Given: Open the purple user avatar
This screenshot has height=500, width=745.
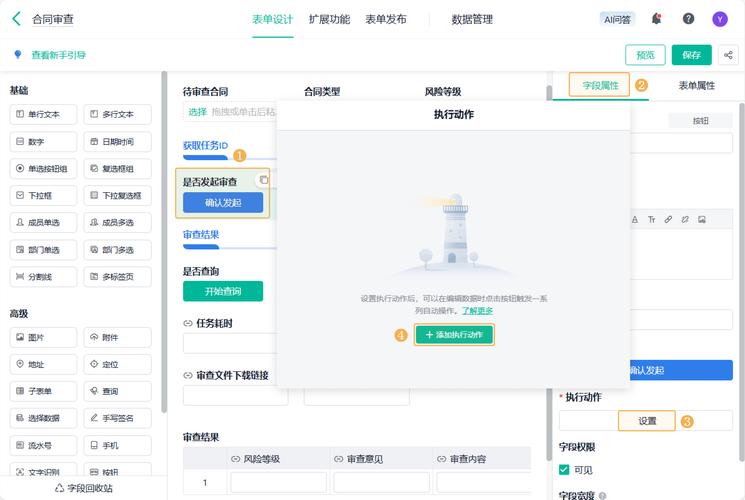Looking at the screenshot, I should pos(719,19).
